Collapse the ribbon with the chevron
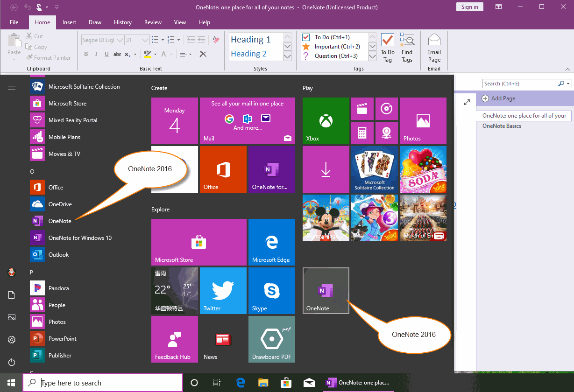Image resolution: width=574 pixels, height=392 pixels. point(567,69)
